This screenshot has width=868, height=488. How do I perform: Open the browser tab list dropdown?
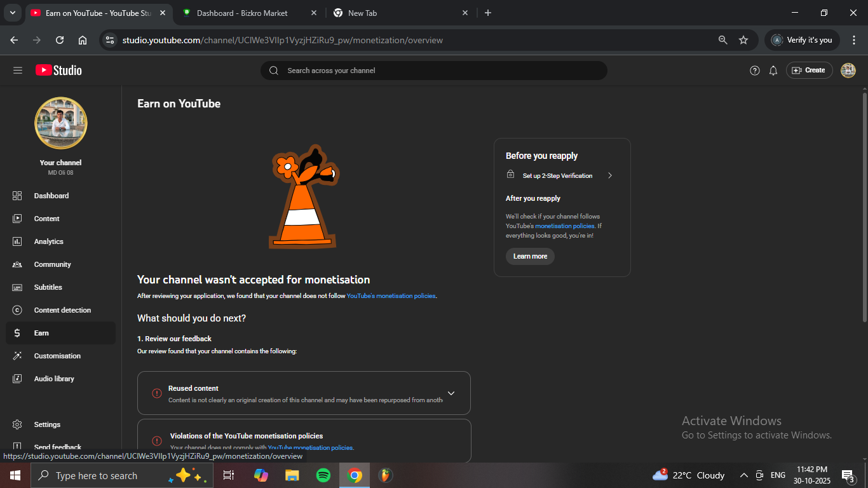[12, 13]
